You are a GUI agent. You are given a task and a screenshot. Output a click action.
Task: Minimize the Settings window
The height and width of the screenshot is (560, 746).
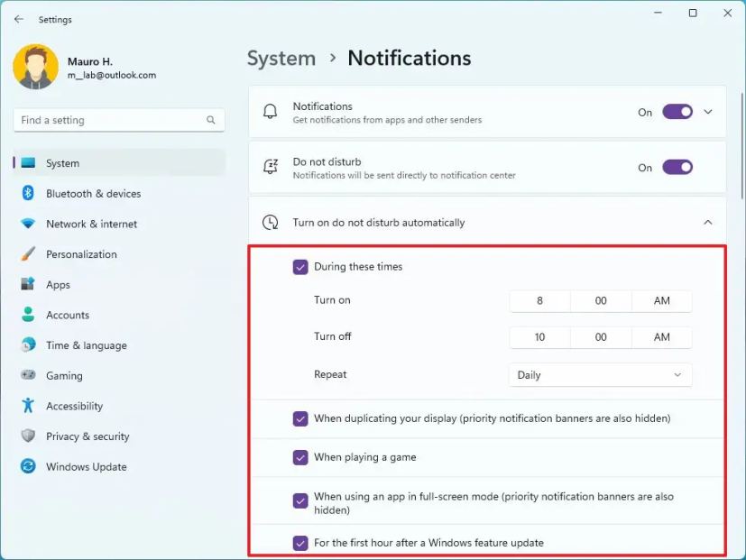[658, 13]
